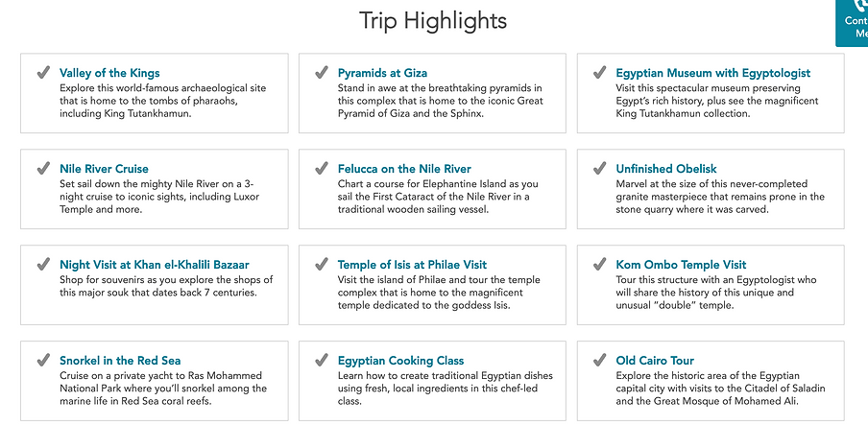This screenshot has width=868, height=425.
Task: Click the Unfinished Obelisk description text
Action: (720, 197)
